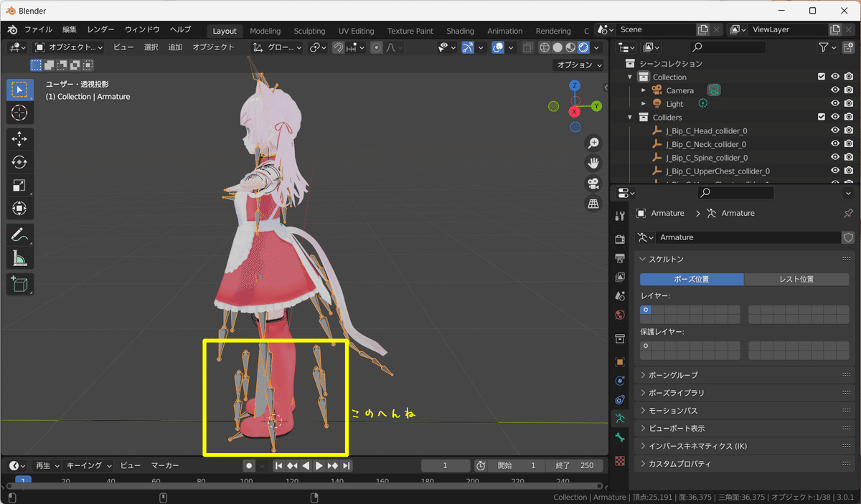Screen dimensions: 861x504
Task: Click the auto keying record button
Action: tap(248, 466)
